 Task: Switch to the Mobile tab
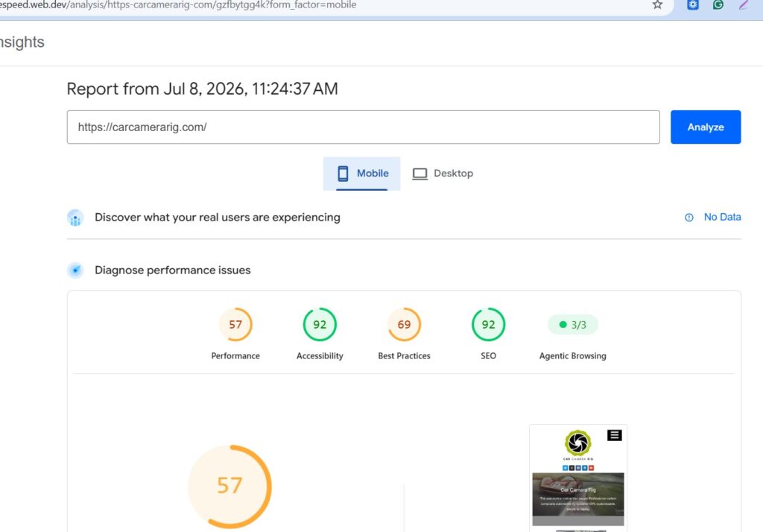(361, 174)
